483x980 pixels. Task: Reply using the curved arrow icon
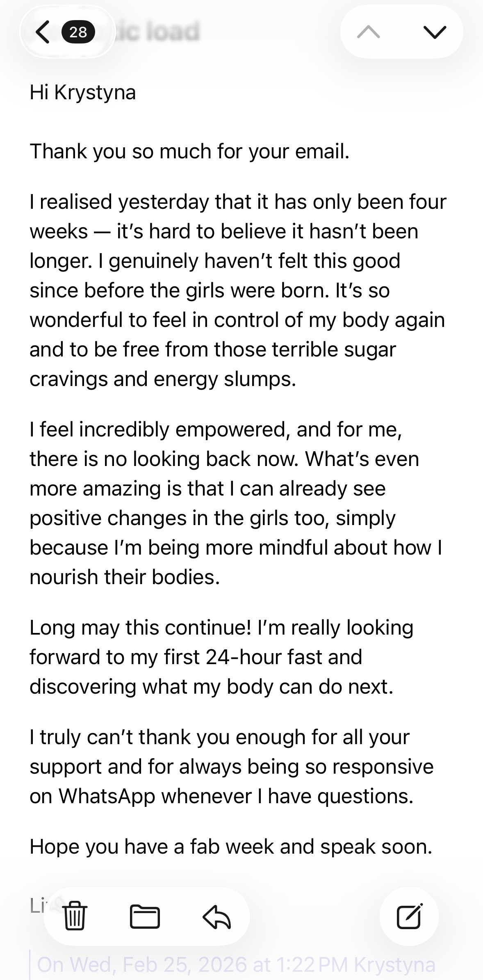(217, 916)
